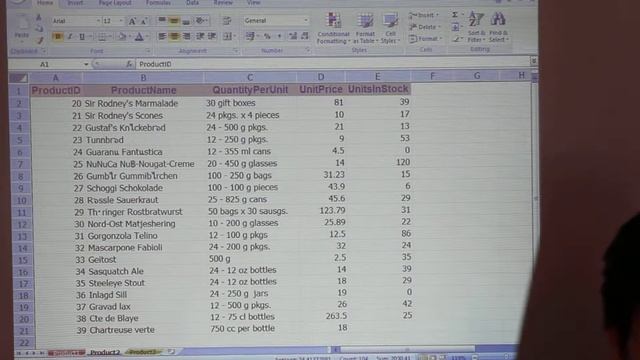Toggle Align Text Right
This screenshot has height=360, width=640.
tap(187, 36)
